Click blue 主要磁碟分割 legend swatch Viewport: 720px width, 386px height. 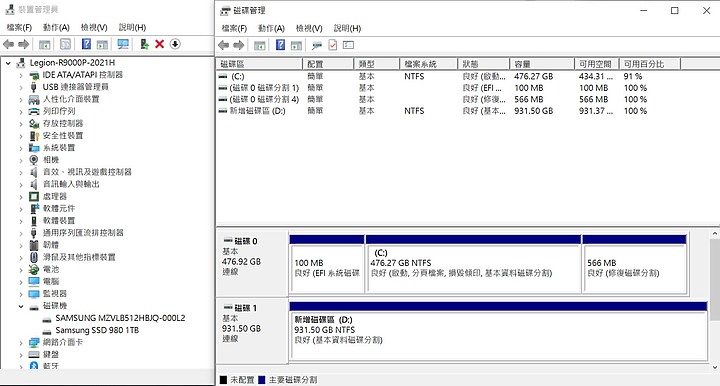[262, 380]
